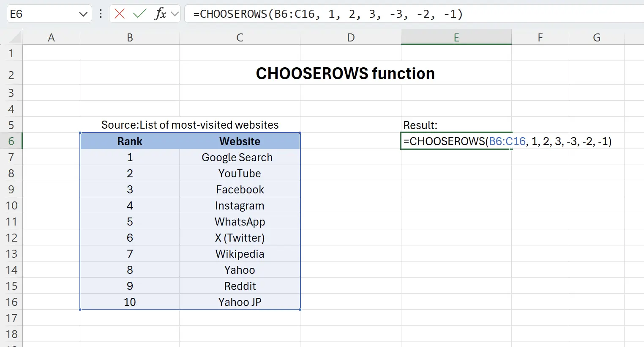644x347 pixels.
Task: Expand the dropdown beside fx icon
Action: click(175, 14)
